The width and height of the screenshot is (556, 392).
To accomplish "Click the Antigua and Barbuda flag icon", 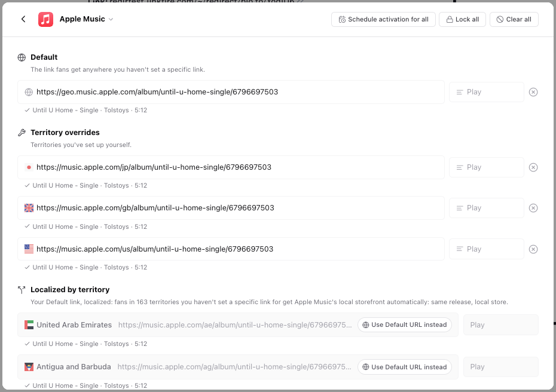I will pyautogui.click(x=29, y=367).
